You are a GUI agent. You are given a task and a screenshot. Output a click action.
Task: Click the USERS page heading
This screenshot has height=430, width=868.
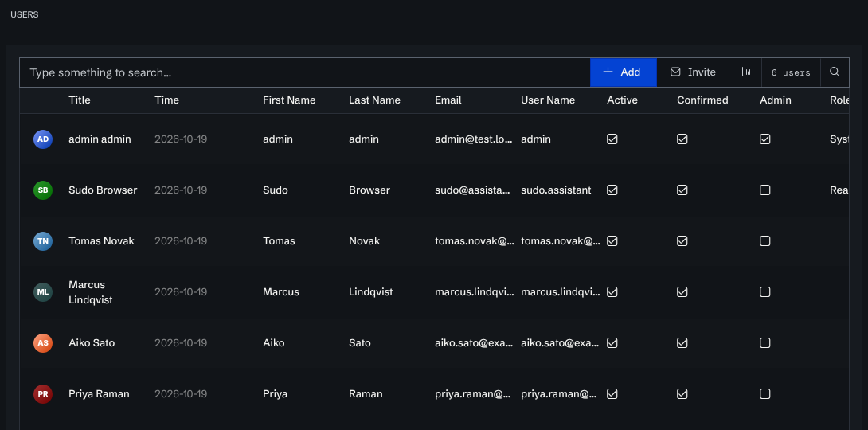[25, 15]
